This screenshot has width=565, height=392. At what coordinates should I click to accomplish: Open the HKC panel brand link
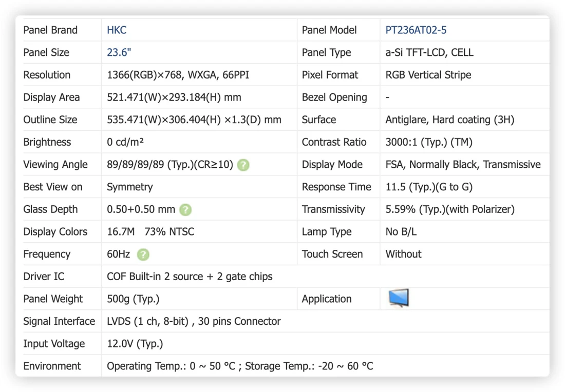(117, 30)
